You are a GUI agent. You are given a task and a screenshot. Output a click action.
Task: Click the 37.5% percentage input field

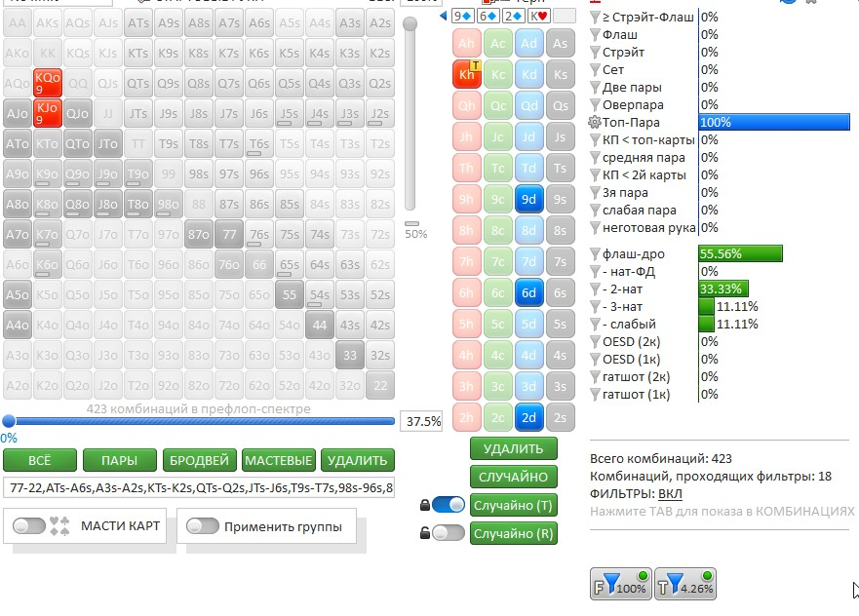coord(421,422)
